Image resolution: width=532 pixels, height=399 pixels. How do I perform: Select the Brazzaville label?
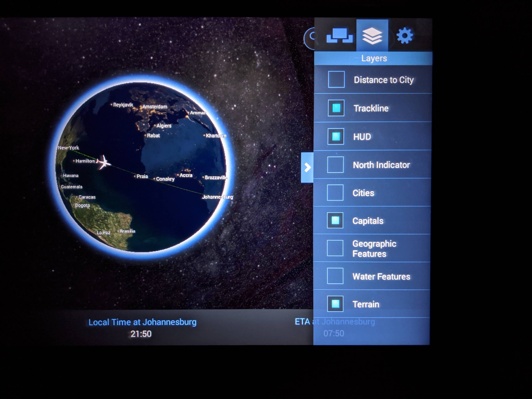(216, 177)
